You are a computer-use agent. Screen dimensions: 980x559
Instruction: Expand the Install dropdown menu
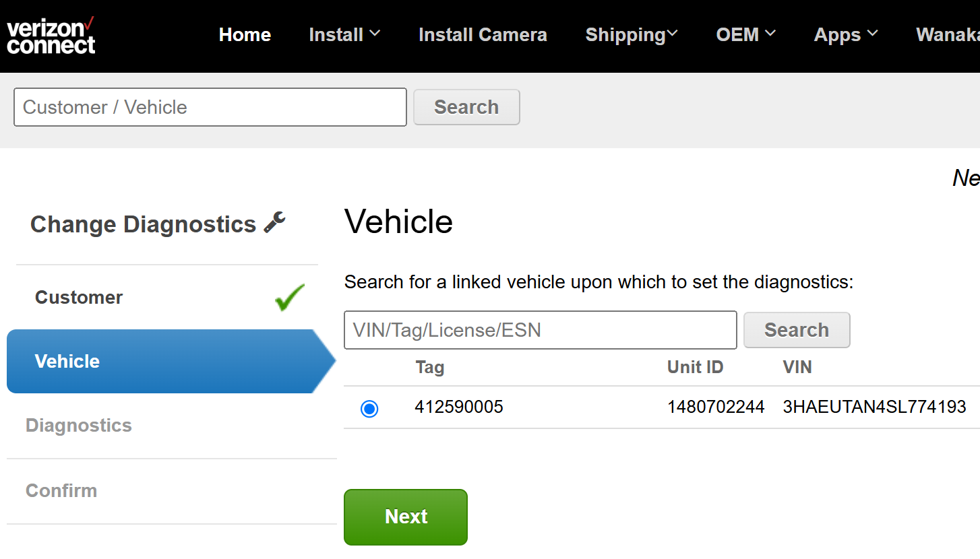344,35
